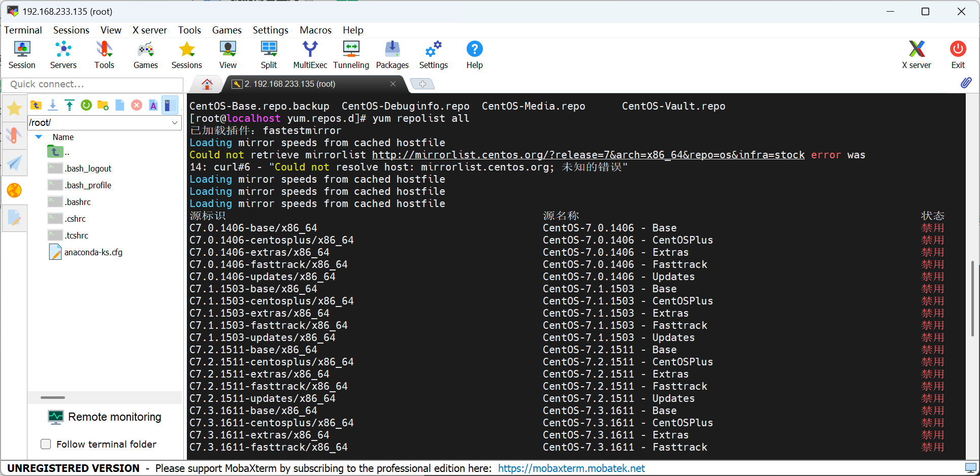
Task: Delete the selected remote file
Action: [x=137, y=105]
